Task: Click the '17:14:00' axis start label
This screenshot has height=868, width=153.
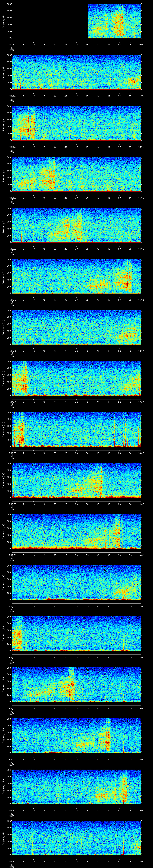Action: [x=12, y=300]
